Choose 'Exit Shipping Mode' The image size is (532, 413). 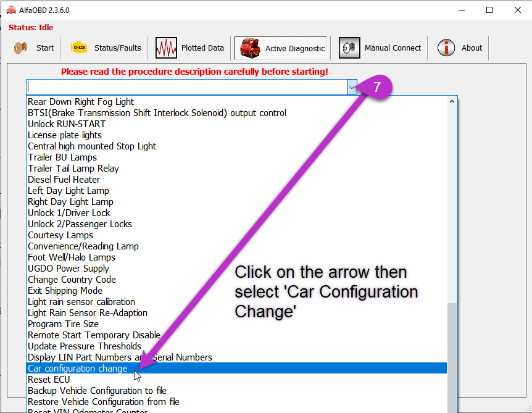236,291
